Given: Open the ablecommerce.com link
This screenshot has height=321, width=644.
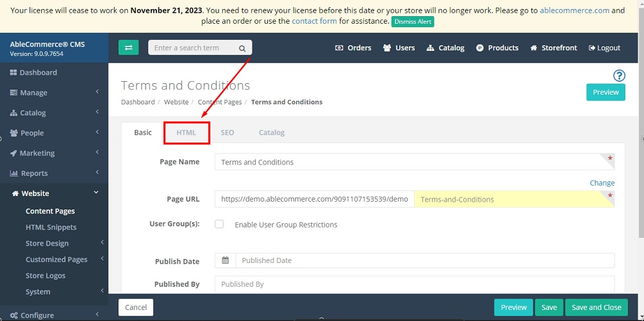Looking at the screenshot, I should pos(574,11).
